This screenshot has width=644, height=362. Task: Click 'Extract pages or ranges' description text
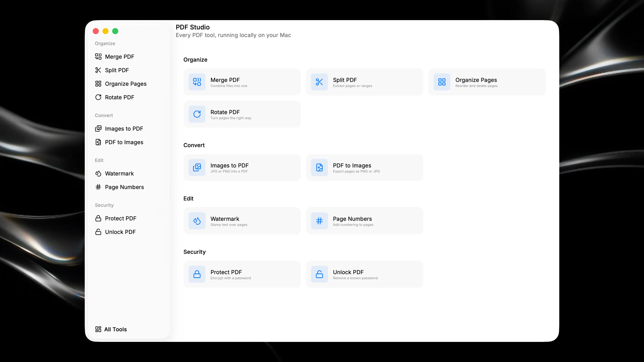[x=353, y=86]
